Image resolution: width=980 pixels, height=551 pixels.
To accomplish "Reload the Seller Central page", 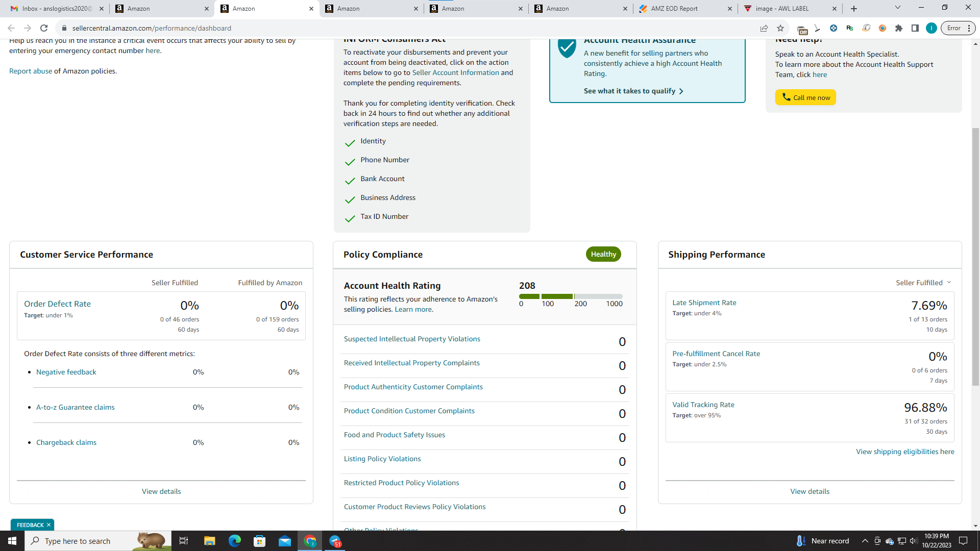I will (44, 28).
